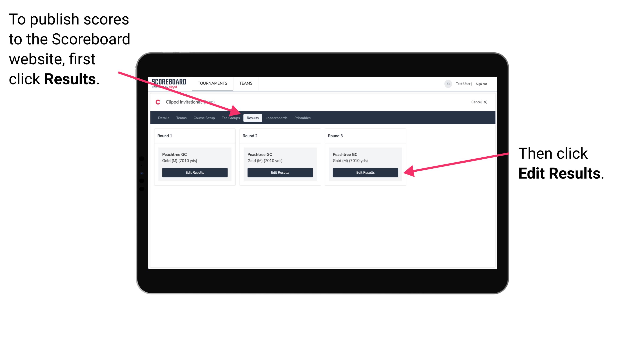Click the Clippd 'C' brand icon

click(156, 102)
